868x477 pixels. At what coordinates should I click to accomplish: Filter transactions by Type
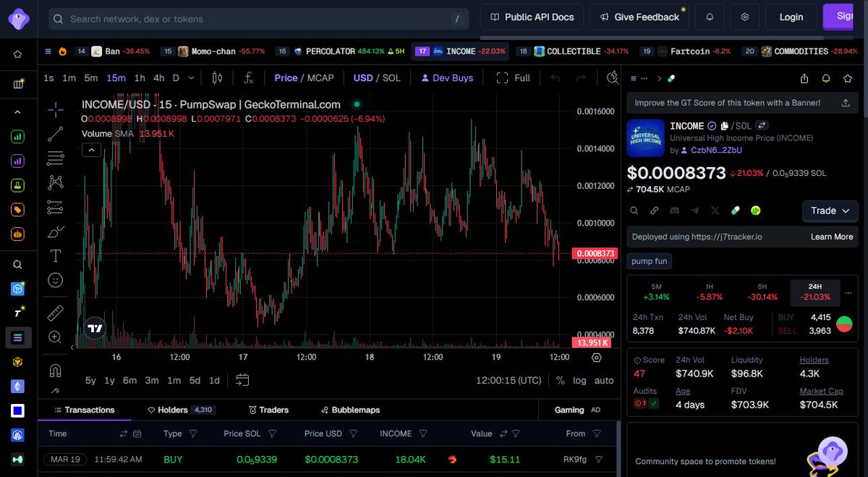coord(193,434)
